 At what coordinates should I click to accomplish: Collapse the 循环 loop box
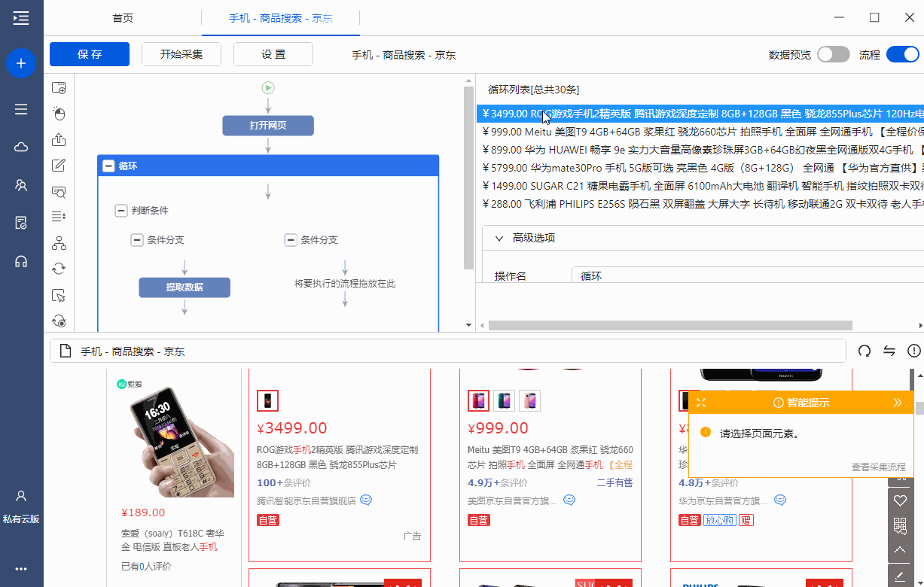coord(108,166)
